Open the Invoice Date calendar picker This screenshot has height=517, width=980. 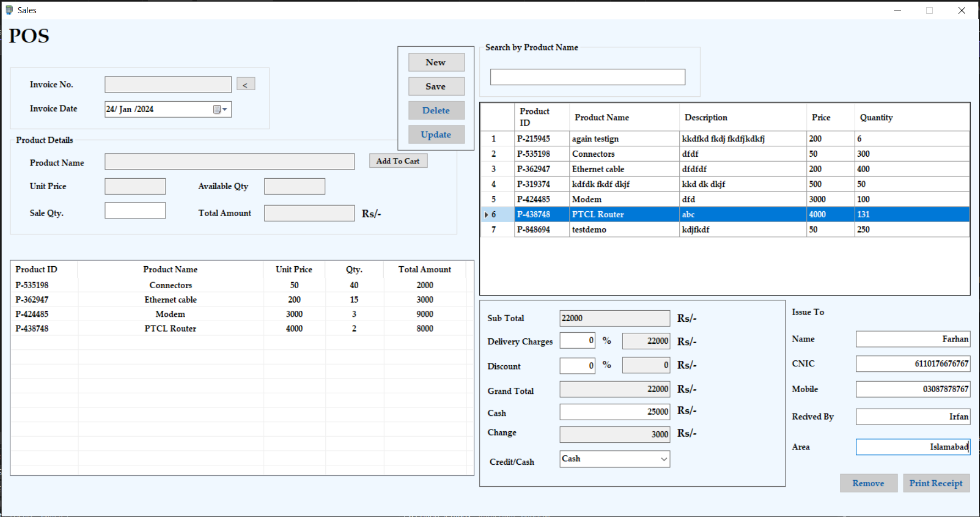tap(220, 109)
